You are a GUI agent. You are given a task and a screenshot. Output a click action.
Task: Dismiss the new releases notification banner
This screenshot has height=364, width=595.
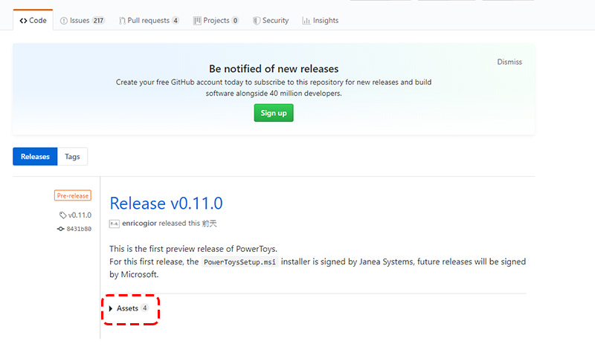point(509,62)
